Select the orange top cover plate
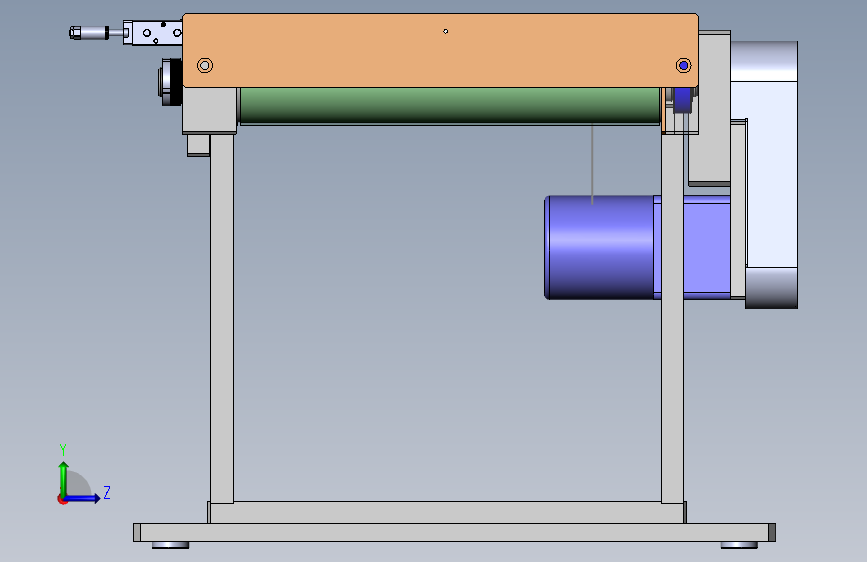The image size is (867, 562). (440, 50)
